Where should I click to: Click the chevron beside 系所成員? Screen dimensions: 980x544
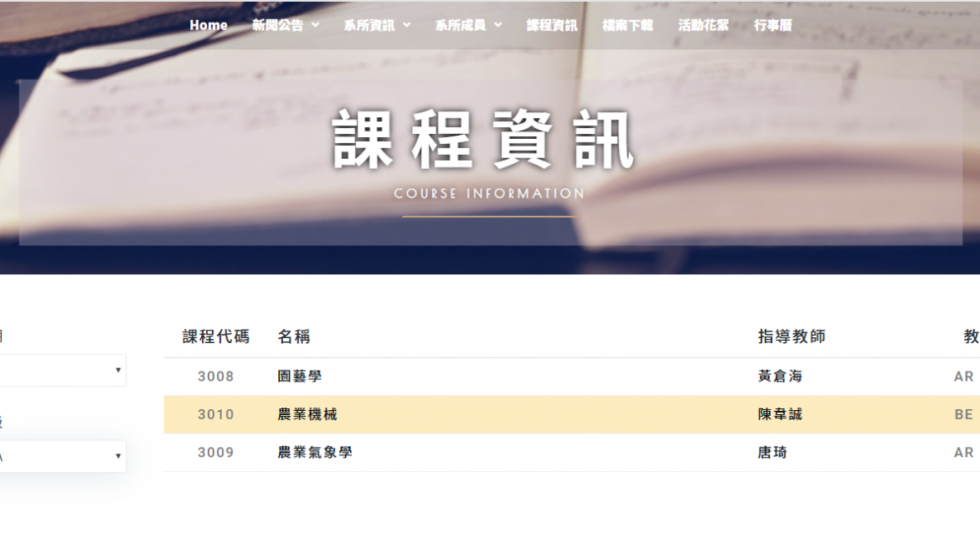coord(498,25)
